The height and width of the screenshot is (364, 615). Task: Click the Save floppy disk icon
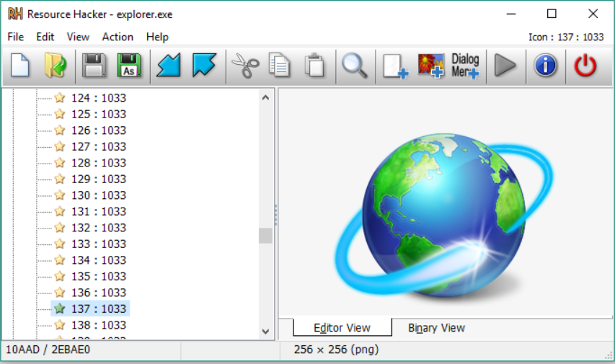[94, 66]
